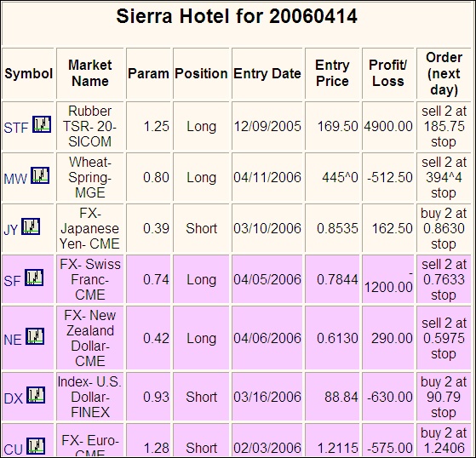Follow the CU symbol link
This screenshot has height=458, width=476.
14,449
